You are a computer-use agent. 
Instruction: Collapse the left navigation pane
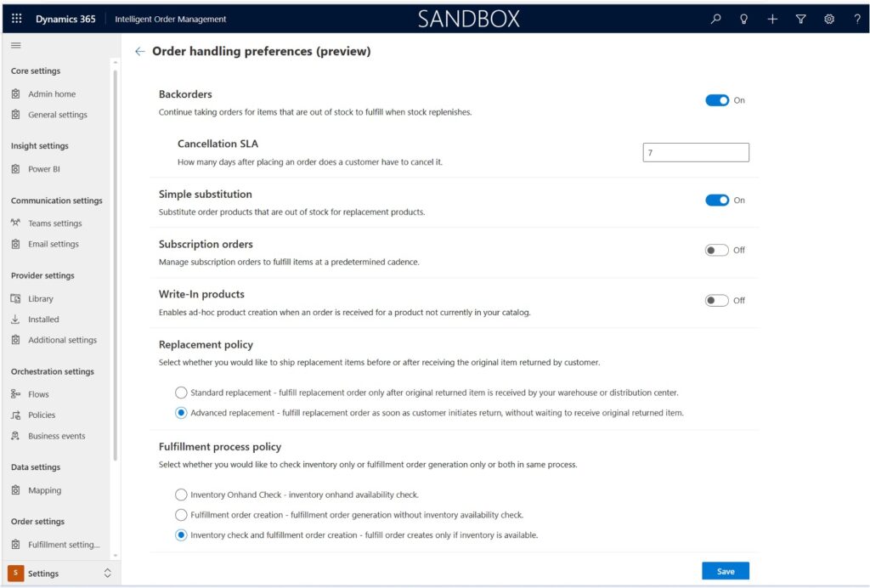point(16,45)
